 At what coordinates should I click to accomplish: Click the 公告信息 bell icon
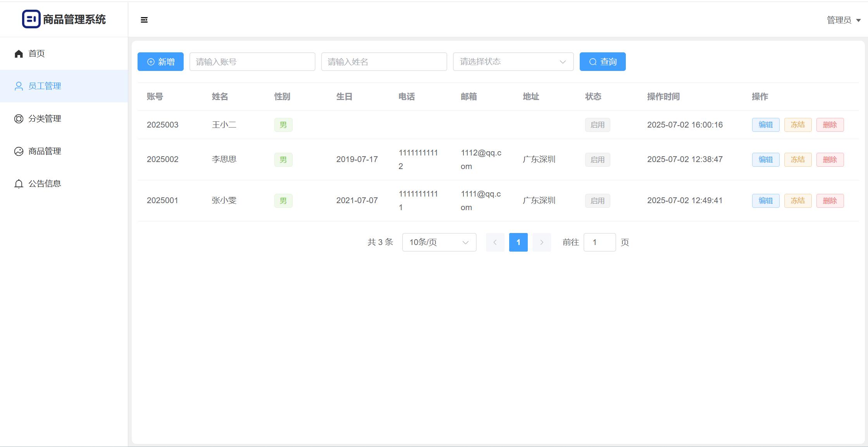click(x=19, y=184)
